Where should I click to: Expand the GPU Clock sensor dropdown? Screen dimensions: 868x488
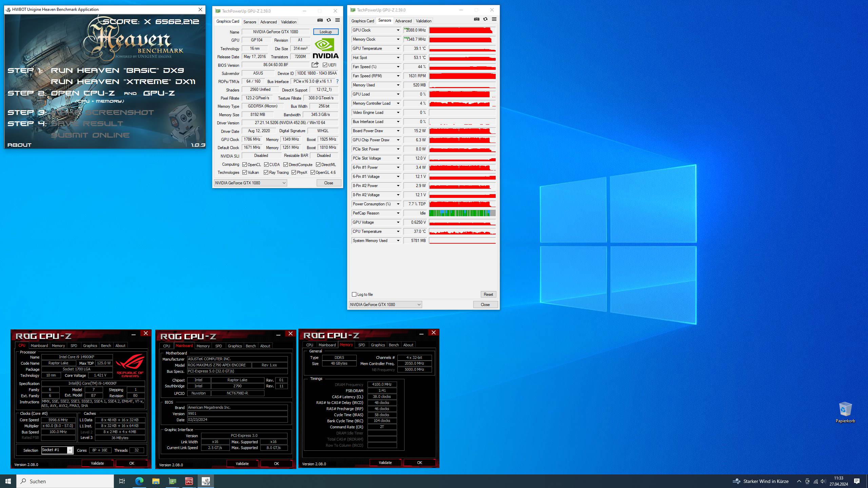(398, 30)
